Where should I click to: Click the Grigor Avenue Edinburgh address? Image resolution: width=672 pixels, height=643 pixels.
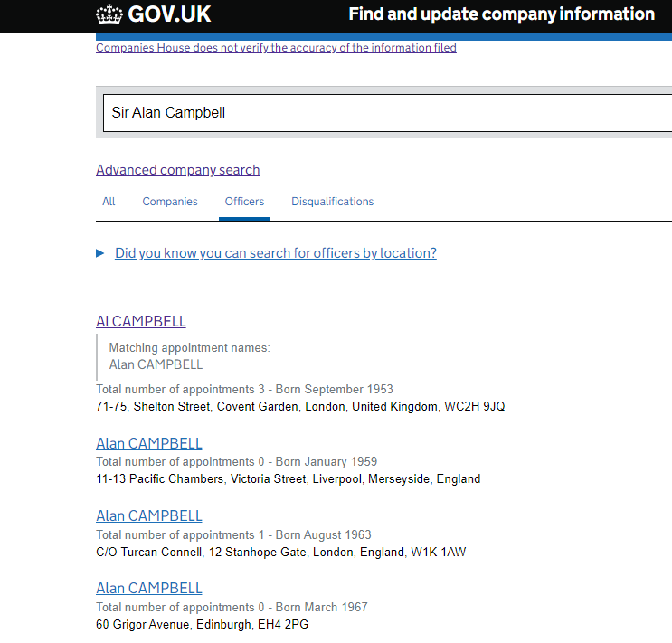coord(203,625)
